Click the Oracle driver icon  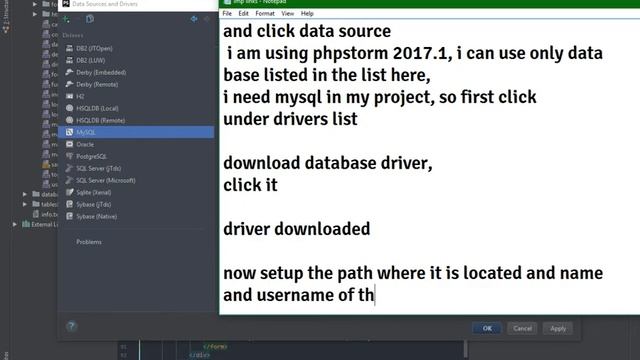[69, 144]
